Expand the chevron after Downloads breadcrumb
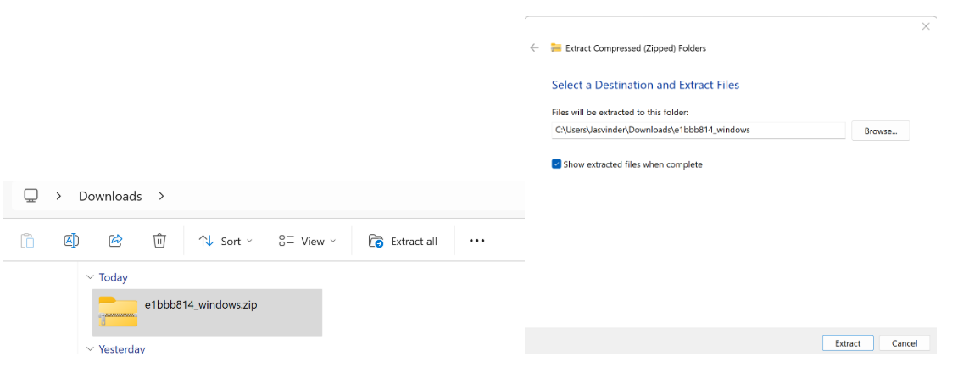This screenshot has width=980, height=373. click(x=161, y=196)
